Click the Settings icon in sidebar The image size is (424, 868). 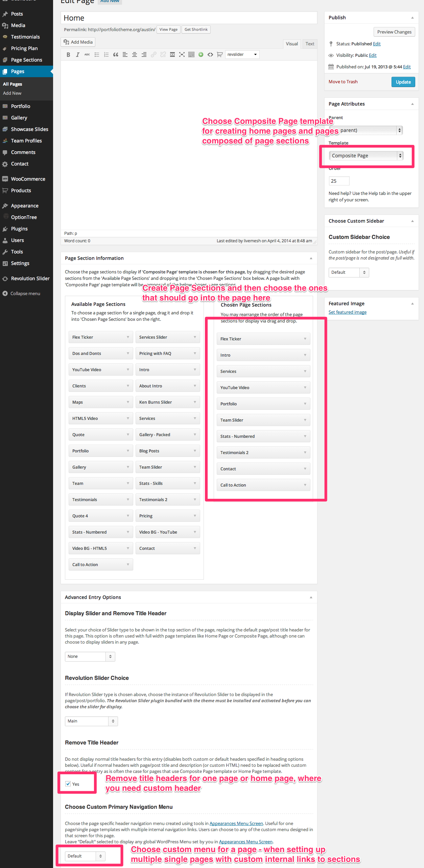[5, 263]
